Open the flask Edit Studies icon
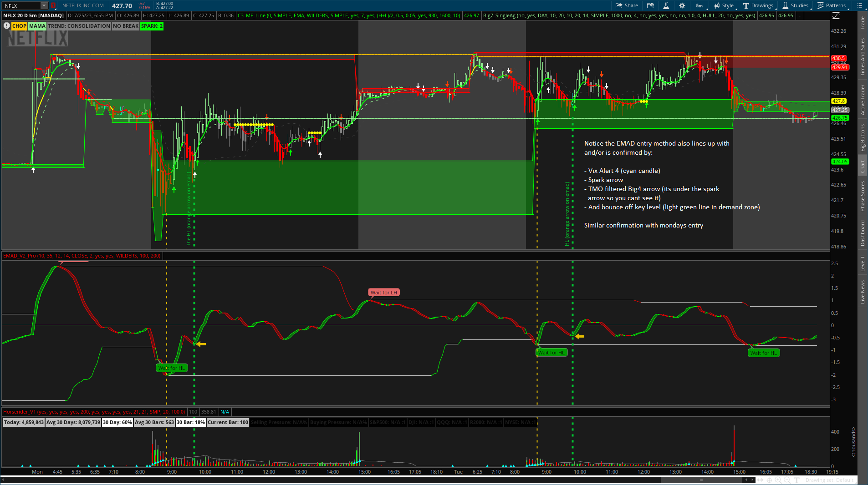The width and height of the screenshot is (868, 485). coord(666,5)
